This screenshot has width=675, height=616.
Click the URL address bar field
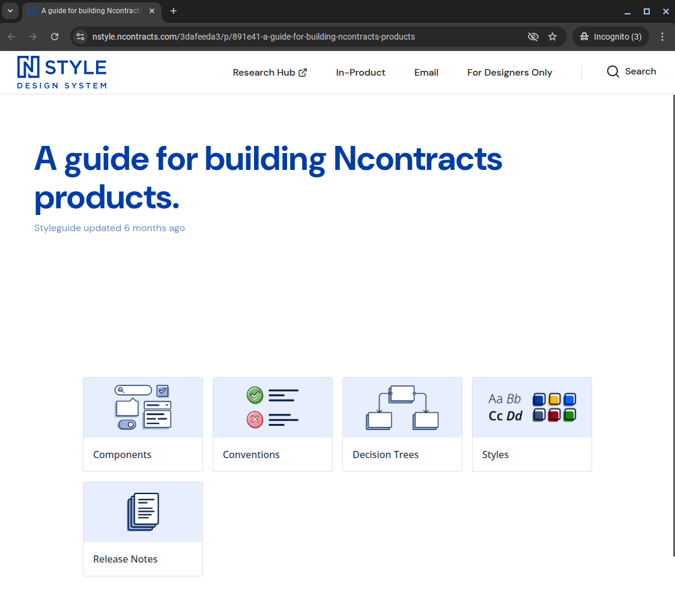(x=300, y=37)
